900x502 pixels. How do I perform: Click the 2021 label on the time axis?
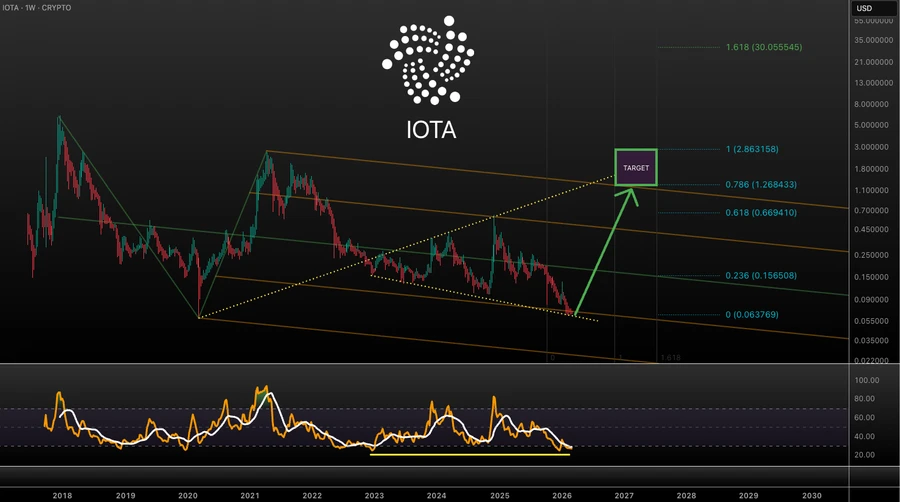coord(250,496)
